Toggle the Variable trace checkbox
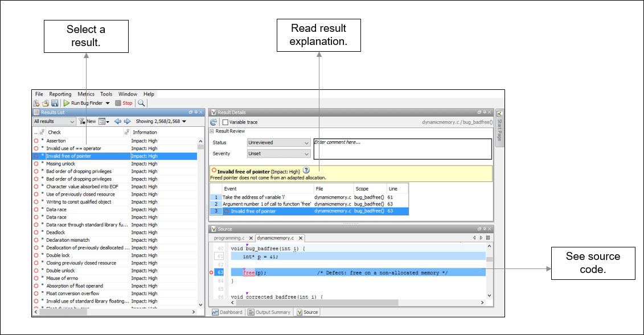Screen dimensions: 644x335 225,122
